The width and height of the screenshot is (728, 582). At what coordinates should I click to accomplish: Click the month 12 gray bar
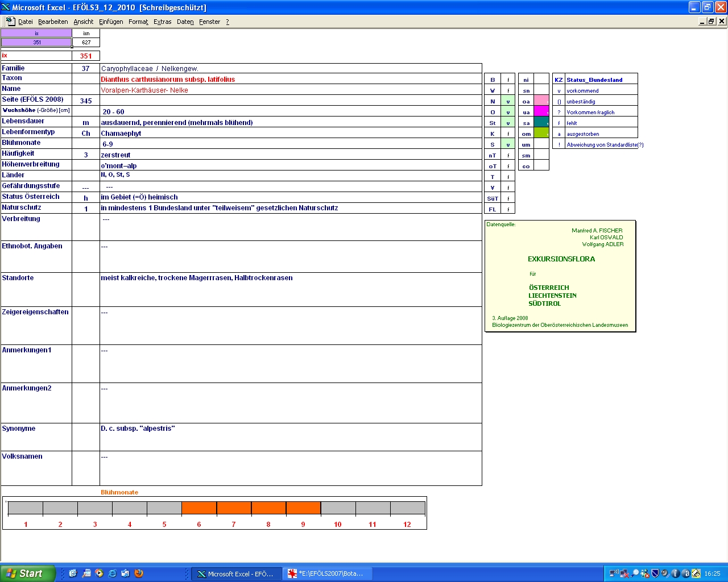click(407, 508)
